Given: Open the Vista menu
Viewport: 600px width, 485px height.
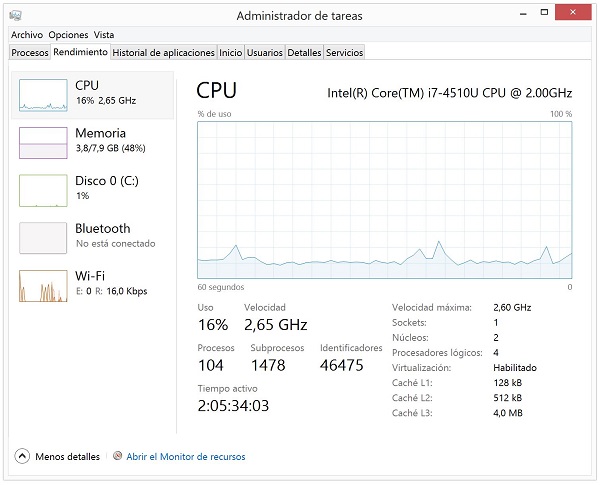Looking at the screenshot, I should click(x=104, y=35).
